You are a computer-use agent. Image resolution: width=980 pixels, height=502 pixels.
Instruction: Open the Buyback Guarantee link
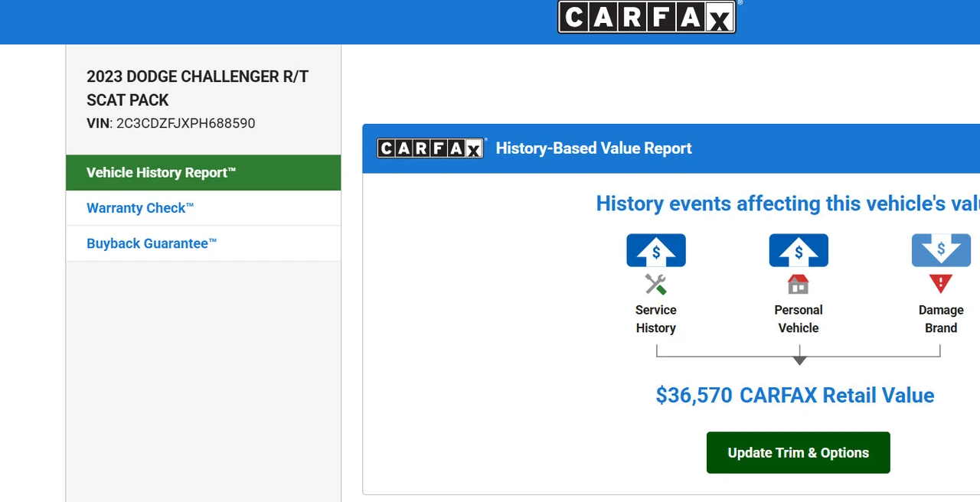tap(152, 243)
